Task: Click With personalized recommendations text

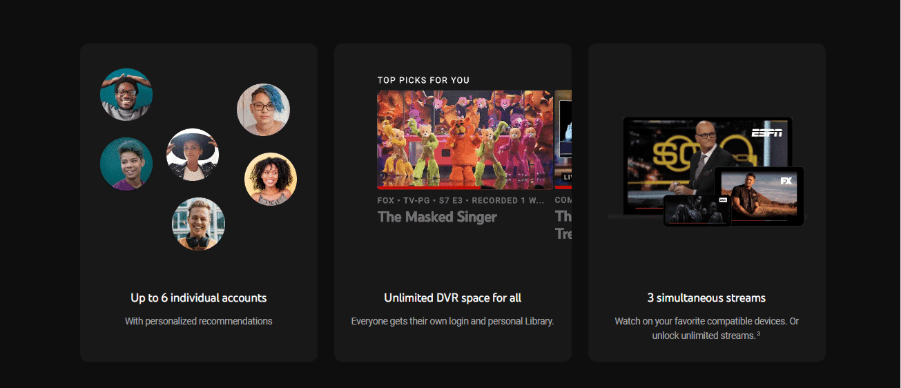Action: (x=199, y=321)
